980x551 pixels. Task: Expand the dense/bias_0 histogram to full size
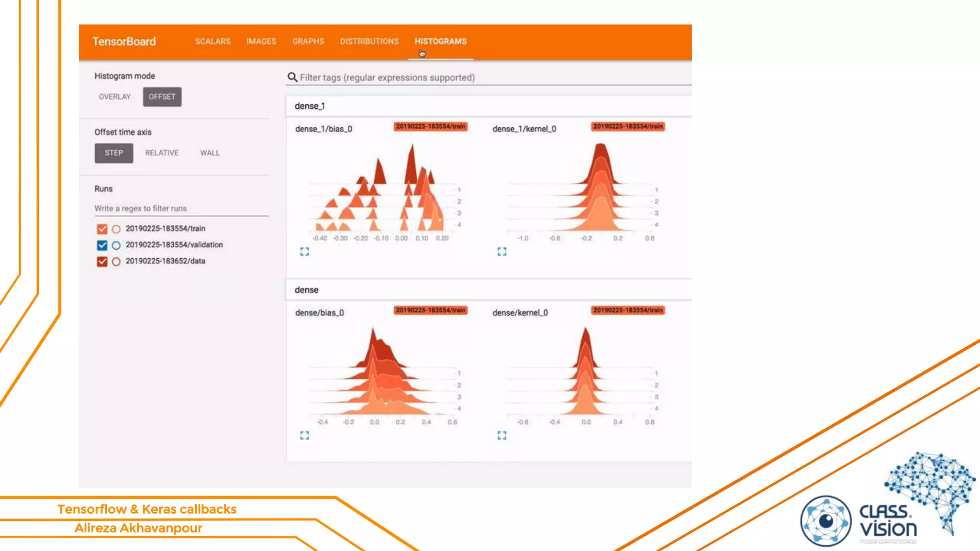point(304,435)
